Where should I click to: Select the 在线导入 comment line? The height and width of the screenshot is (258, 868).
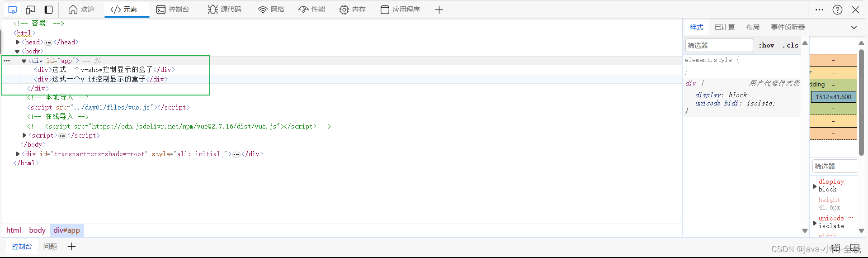point(58,117)
